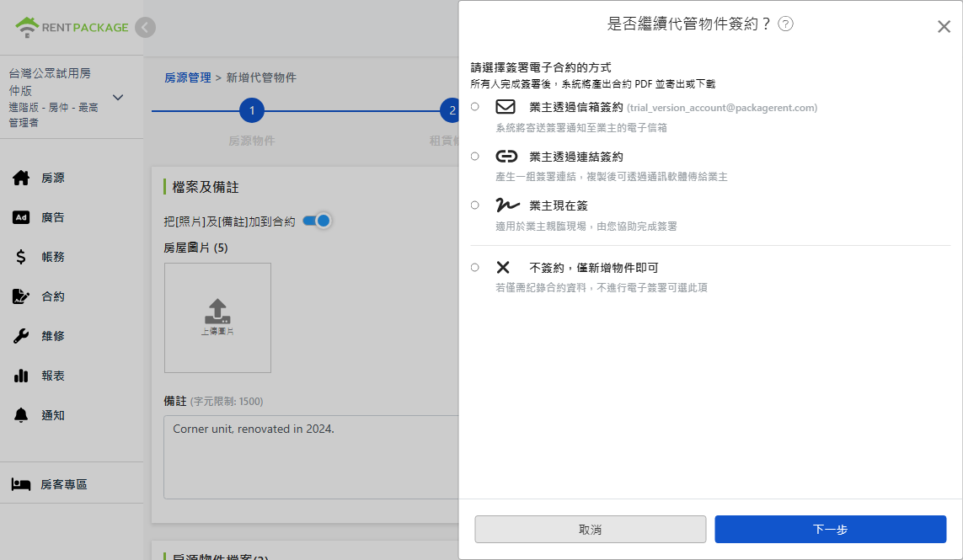Collapse the sidebar with the arrow button
The image size is (963, 560).
pos(146,27)
